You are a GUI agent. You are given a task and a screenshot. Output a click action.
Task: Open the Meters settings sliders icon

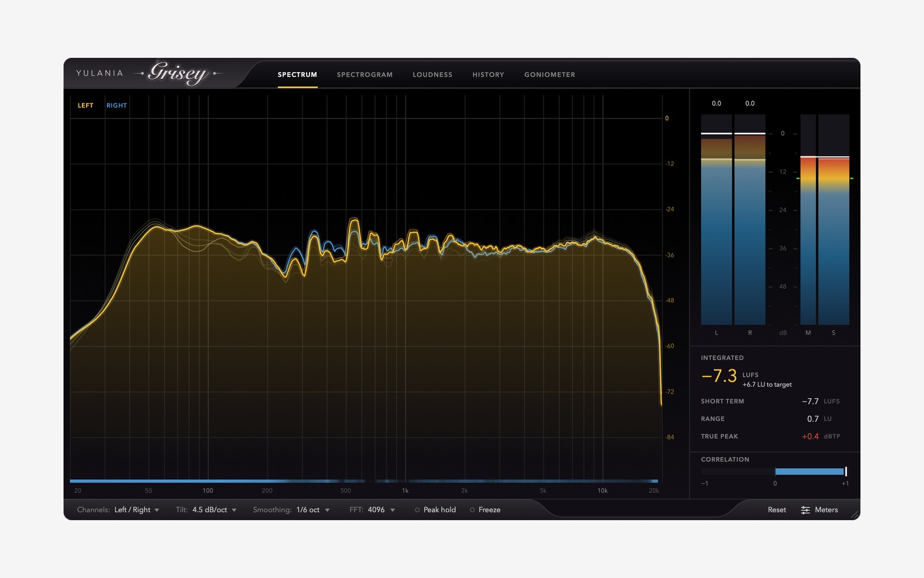(805, 510)
